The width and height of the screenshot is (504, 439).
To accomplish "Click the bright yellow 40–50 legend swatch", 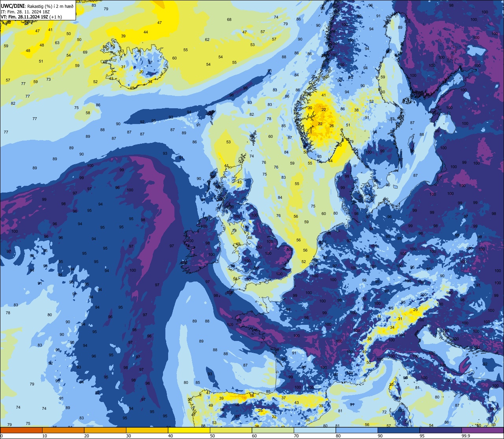I will (x=189, y=430).
